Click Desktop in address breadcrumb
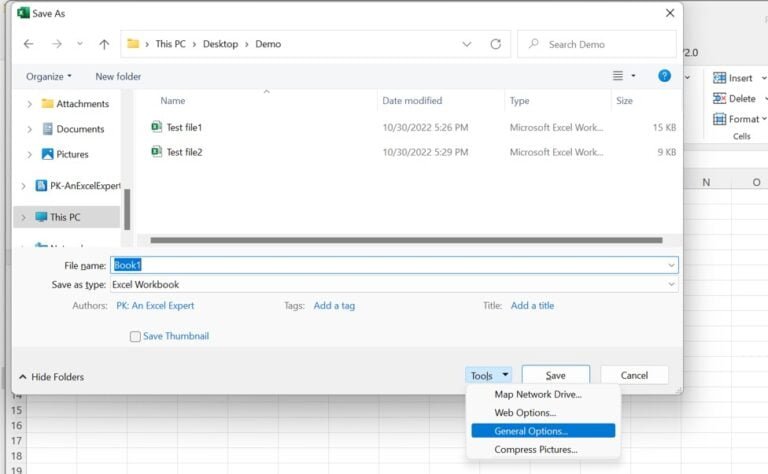Viewport: 768px width, 474px height. click(220, 44)
